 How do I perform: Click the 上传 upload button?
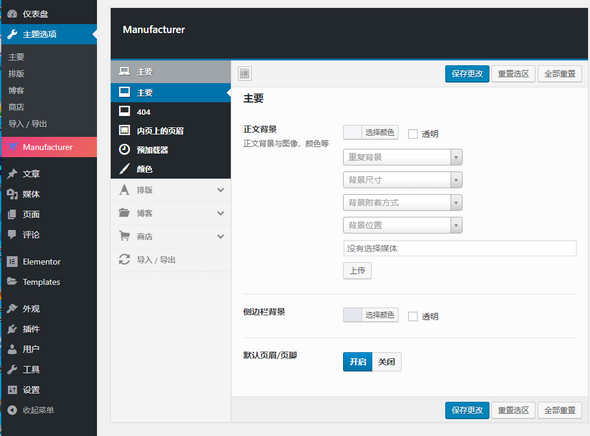[357, 270]
